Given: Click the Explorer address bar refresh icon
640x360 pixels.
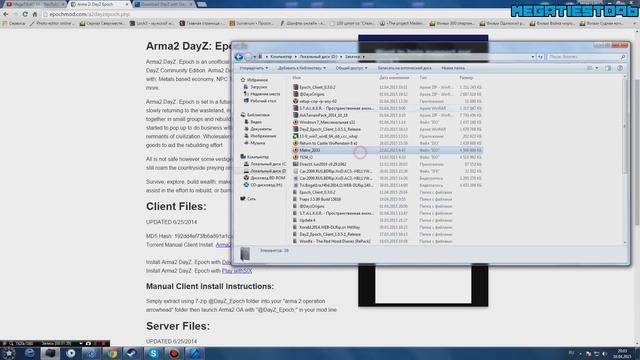Looking at the screenshot, I should coord(540,57).
